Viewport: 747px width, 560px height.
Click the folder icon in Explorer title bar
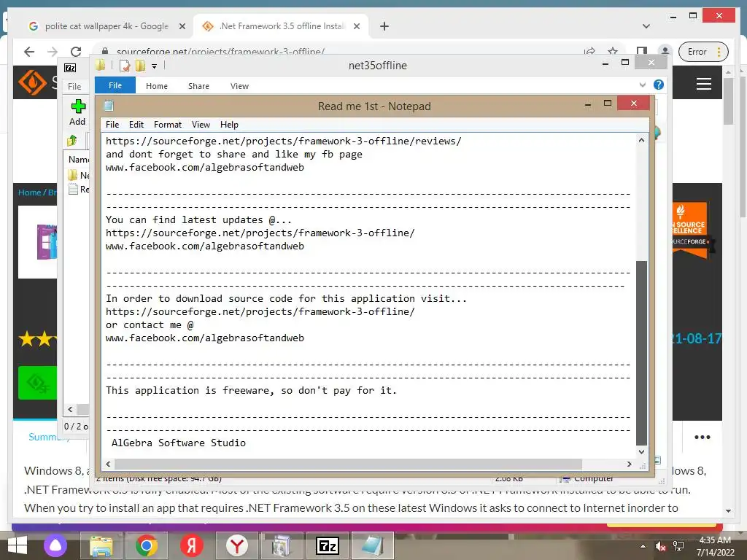pos(100,65)
